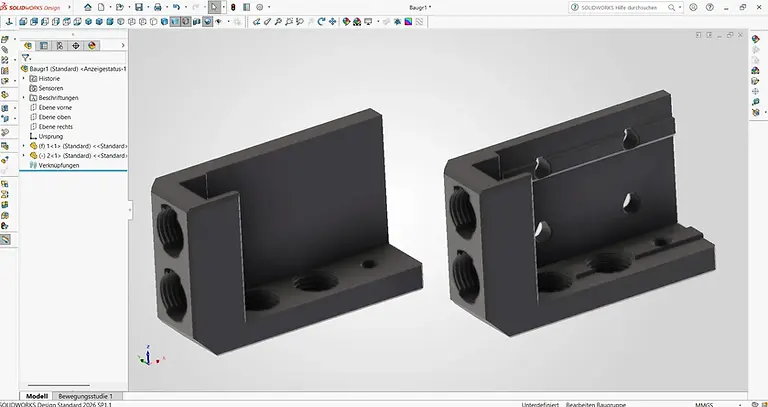Click the help search magnifier icon

[x=672, y=7]
